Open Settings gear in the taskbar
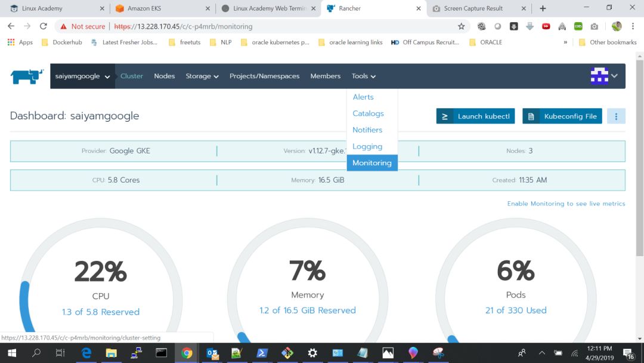Image resolution: width=644 pixels, height=363 pixels. (x=312, y=353)
